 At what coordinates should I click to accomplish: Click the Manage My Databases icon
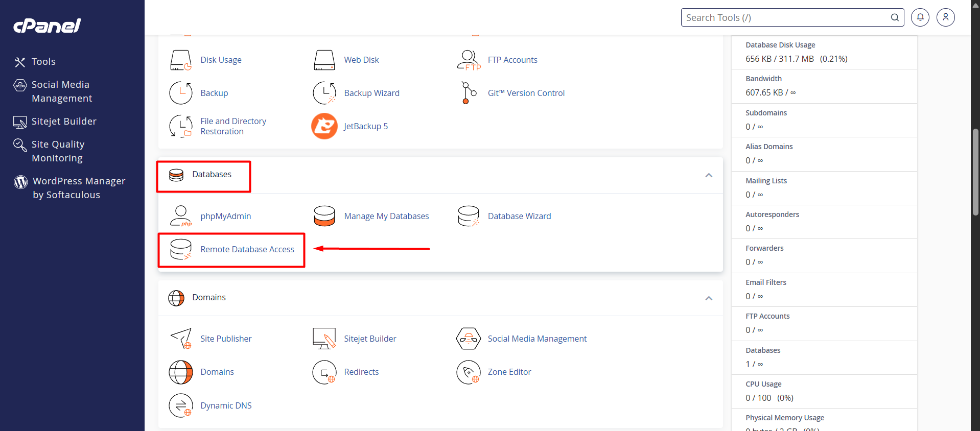pyautogui.click(x=324, y=216)
